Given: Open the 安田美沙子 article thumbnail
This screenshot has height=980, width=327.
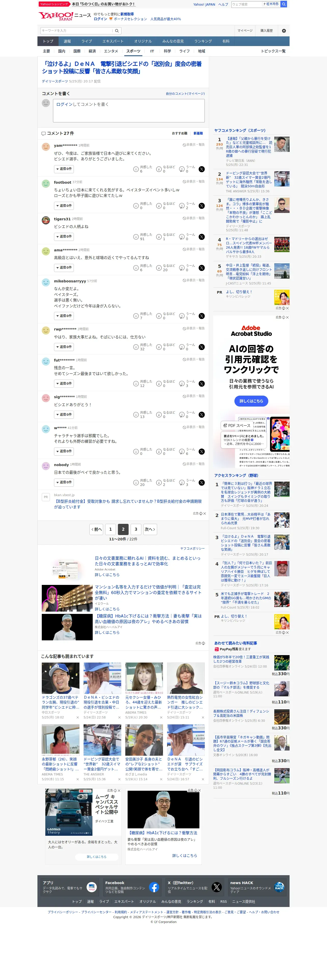Looking at the screenshot, I should tap(144, 740).
